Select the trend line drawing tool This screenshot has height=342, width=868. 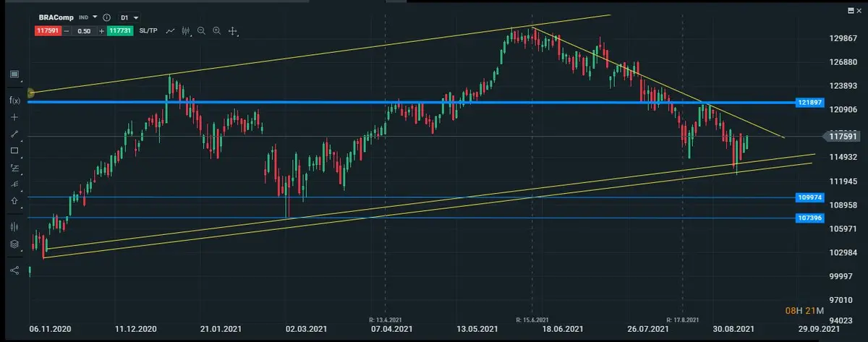pos(14,134)
